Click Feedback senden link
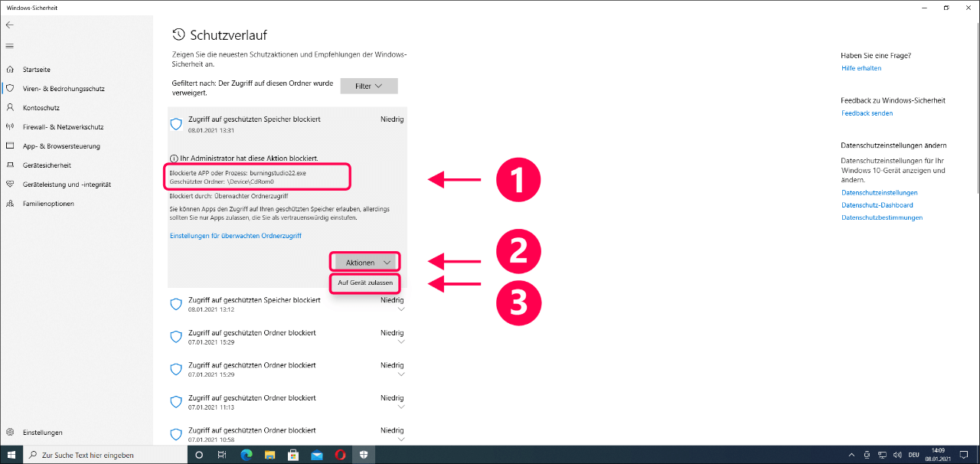 [867, 113]
